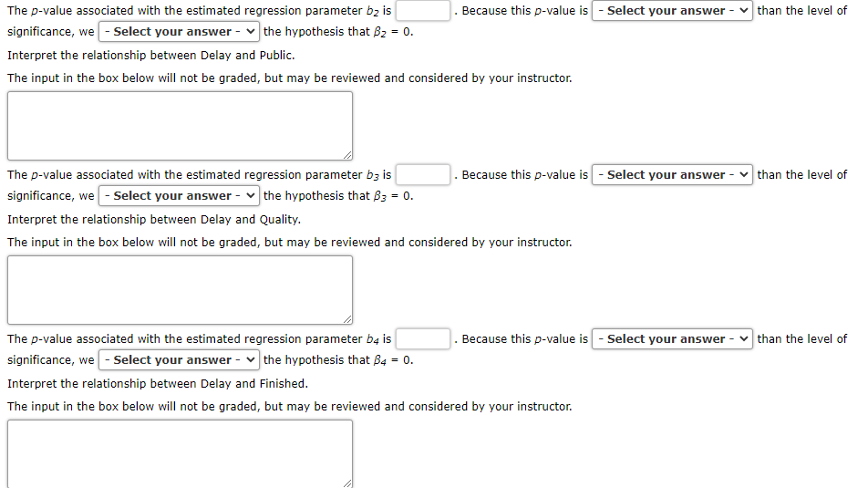Click the resize handle of the Finished interpretation box
Viewport: 868px width, 488px height.
pyautogui.click(x=347, y=483)
